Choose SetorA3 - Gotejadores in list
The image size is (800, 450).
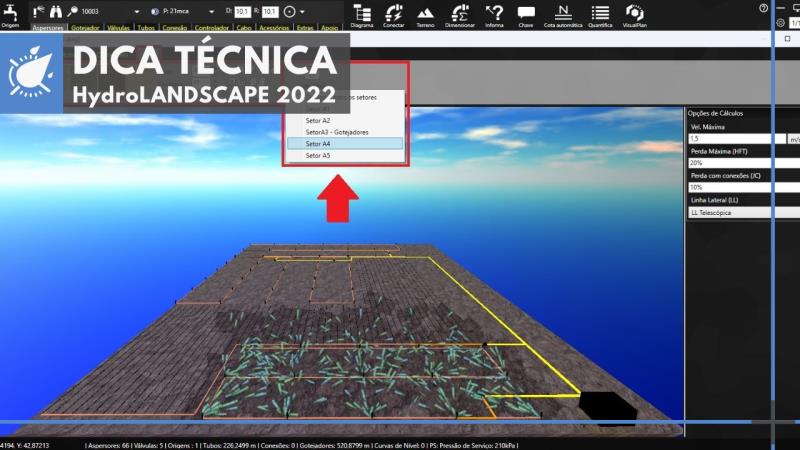[345, 132]
